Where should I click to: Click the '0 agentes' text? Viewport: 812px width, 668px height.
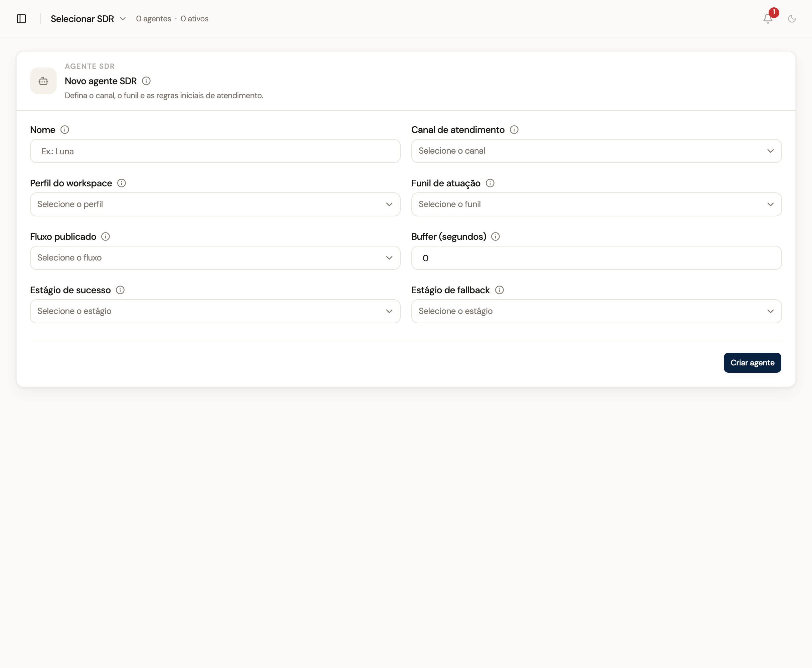coord(154,18)
